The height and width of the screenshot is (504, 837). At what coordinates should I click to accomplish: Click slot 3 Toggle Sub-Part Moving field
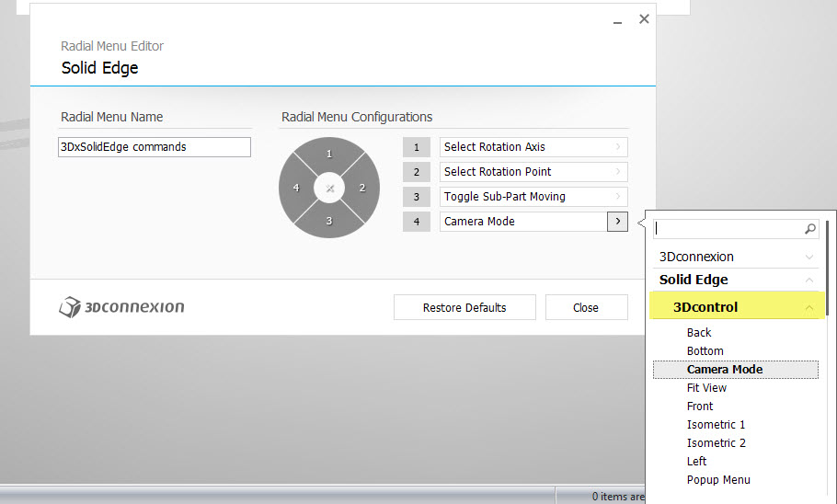click(x=533, y=197)
